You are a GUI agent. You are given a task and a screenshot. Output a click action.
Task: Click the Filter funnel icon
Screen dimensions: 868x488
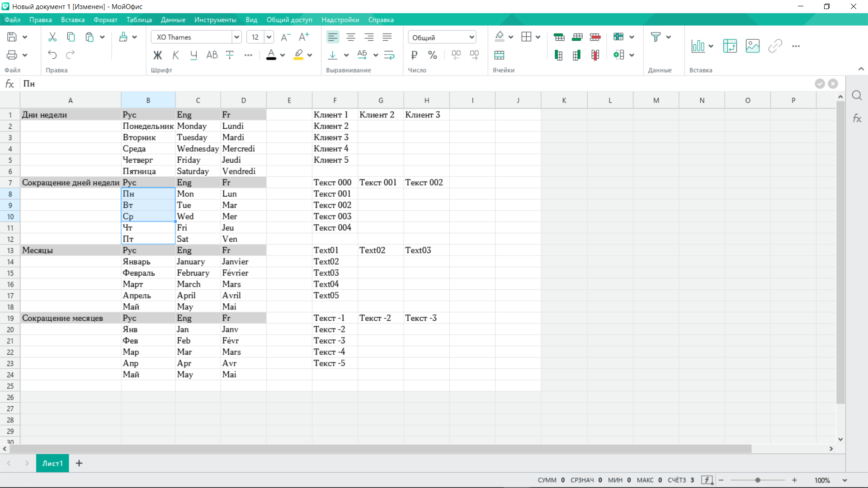tap(656, 37)
